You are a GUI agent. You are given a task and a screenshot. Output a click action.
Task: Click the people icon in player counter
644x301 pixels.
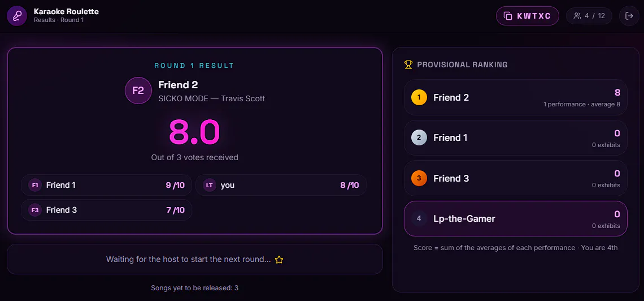(x=577, y=16)
